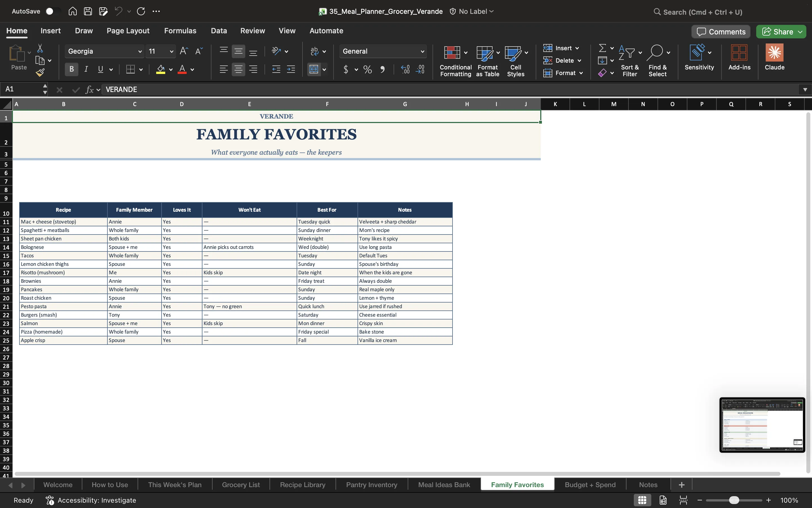812x508 pixels.
Task: Click the Align Right icon
Action: click(253, 69)
